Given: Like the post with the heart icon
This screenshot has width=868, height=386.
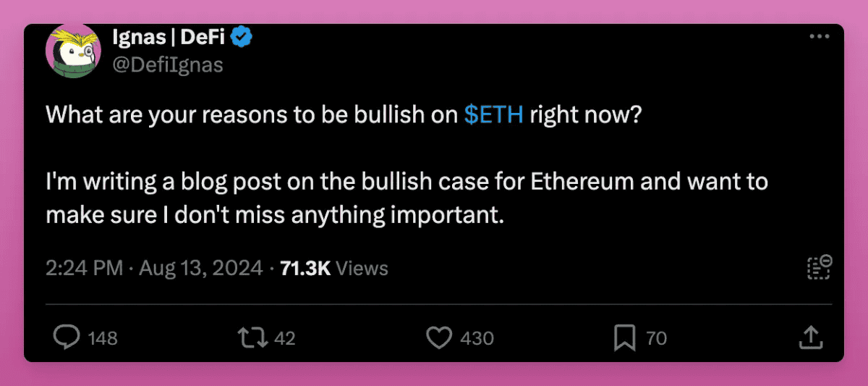Looking at the screenshot, I should click(x=437, y=337).
